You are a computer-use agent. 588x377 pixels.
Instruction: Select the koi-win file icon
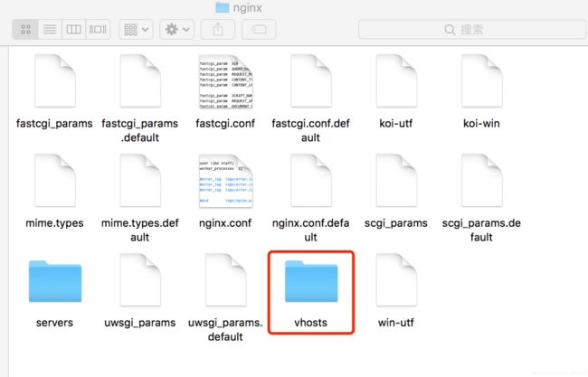coord(482,81)
